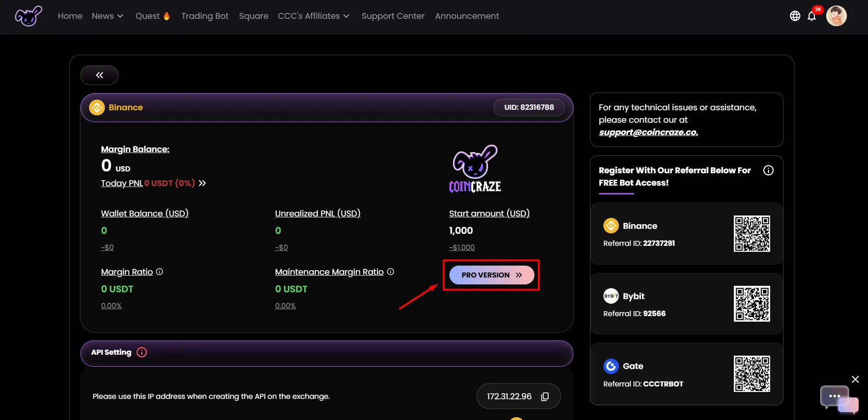This screenshot has height=420, width=868.
Task: Click the Maintenance Margin Ratio info icon
Action: tap(391, 272)
